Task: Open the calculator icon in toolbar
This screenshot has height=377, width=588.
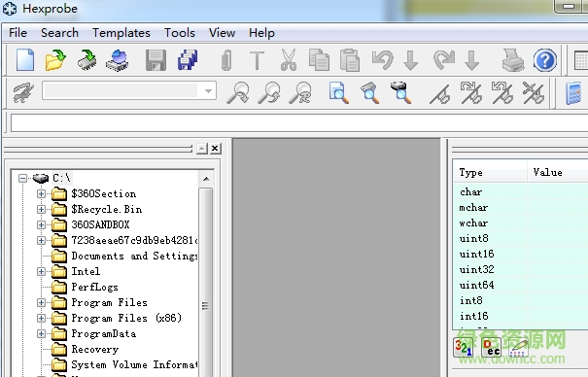Action: point(573,93)
